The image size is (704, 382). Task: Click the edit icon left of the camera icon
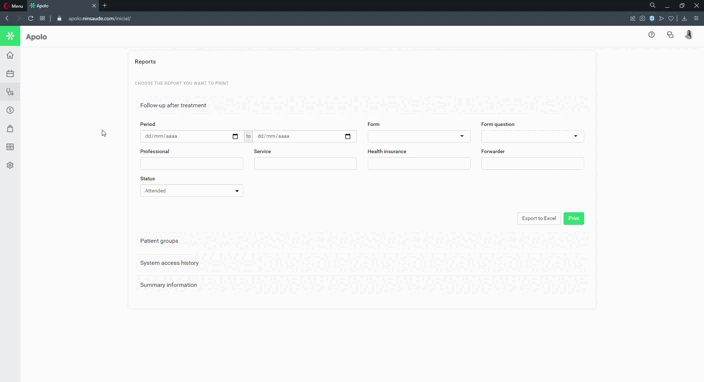coord(633,18)
